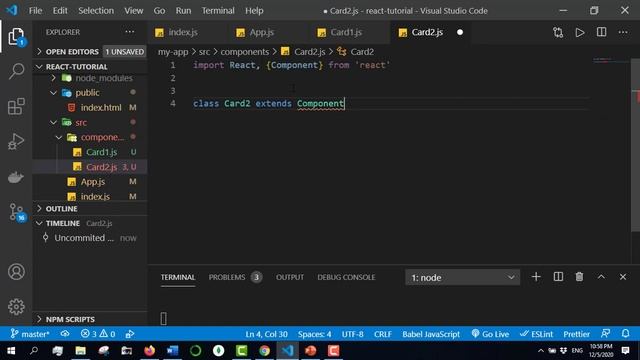Screen dimensions: 640x360
Task: Click the feedback icon in status bar
Action: point(606,334)
